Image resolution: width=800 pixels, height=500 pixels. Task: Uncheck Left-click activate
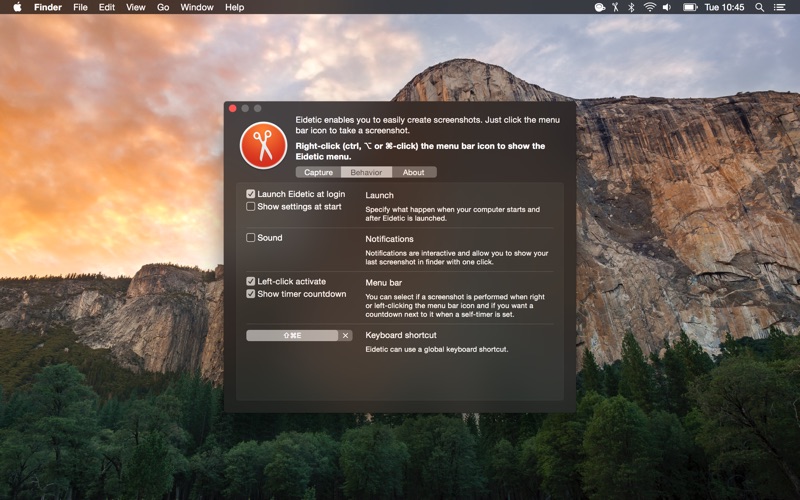pos(251,281)
